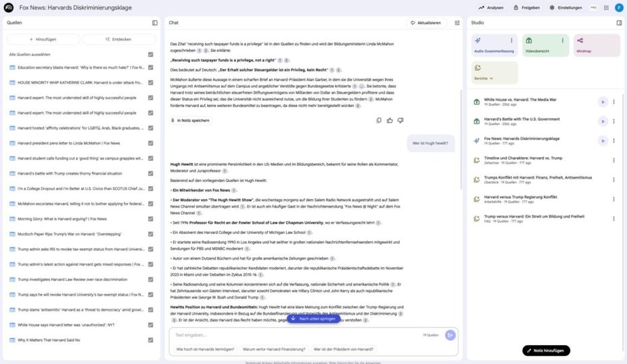Screen dimensions: 627x364
Task: Open Videoübersicht card options menu
Action: 562,40
